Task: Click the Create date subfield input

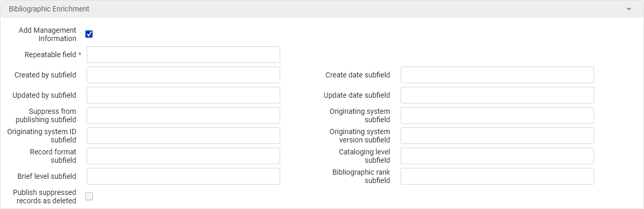Action: tap(497, 75)
